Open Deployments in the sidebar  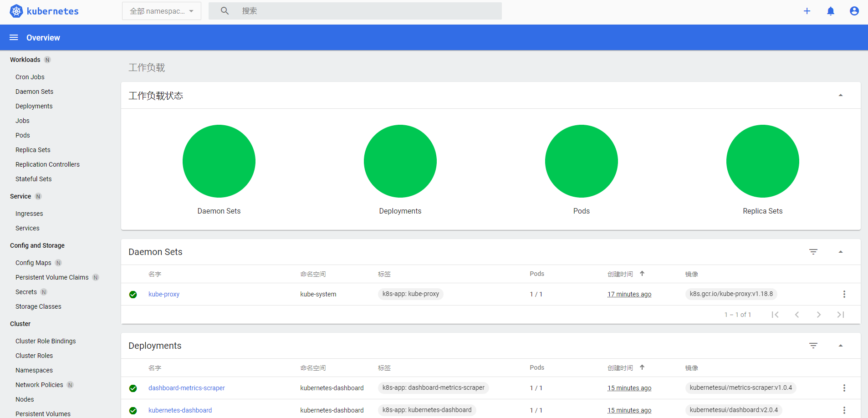pyautogui.click(x=34, y=106)
